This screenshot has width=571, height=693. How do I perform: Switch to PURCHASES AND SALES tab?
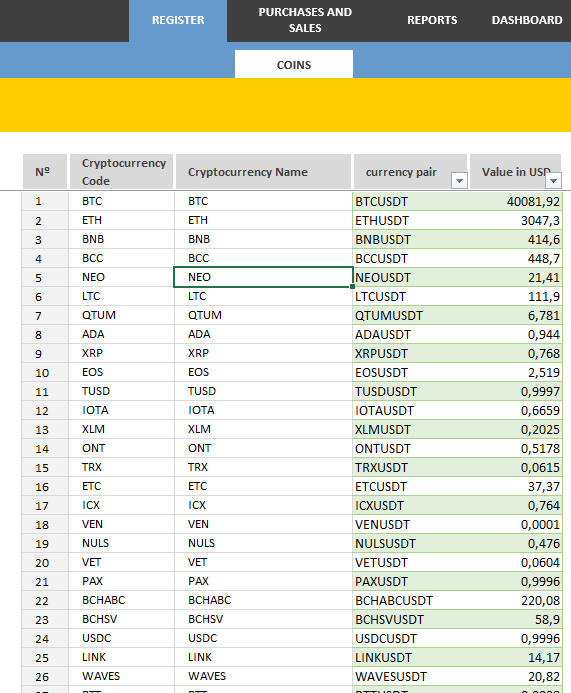coord(305,21)
